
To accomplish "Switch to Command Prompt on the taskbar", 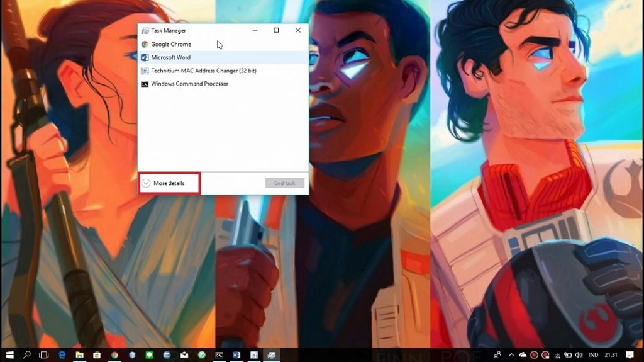I will pyautogui.click(x=219, y=355).
